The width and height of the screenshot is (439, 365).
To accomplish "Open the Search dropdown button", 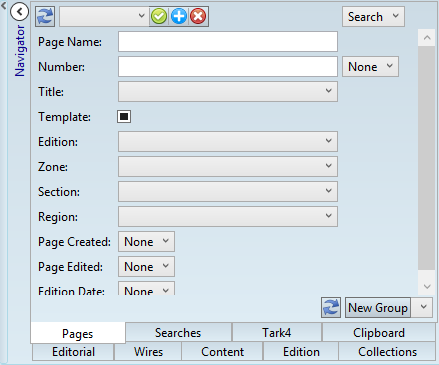I will [x=373, y=17].
